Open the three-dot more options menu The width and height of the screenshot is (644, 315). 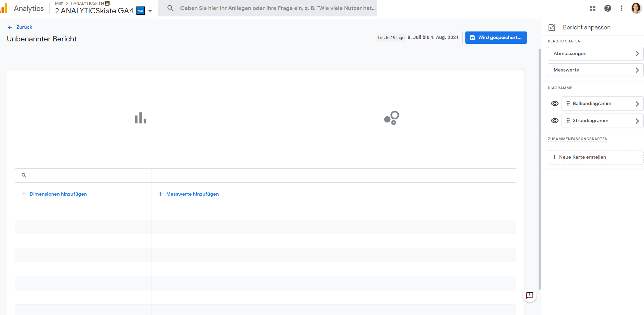tap(621, 9)
